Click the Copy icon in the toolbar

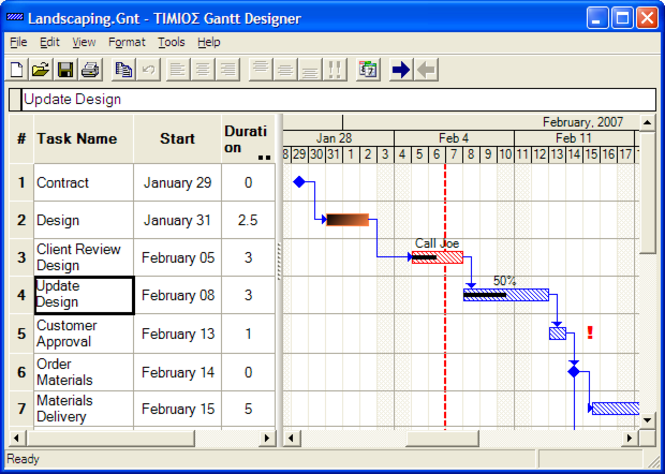[124, 69]
